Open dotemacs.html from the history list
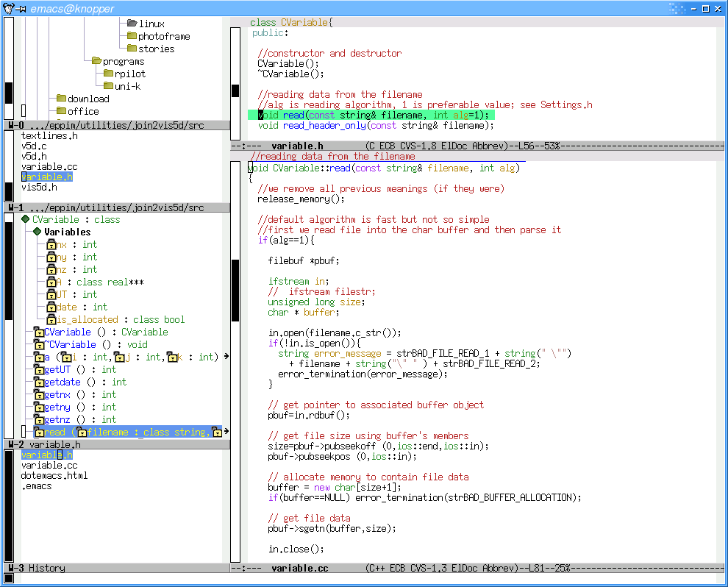Viewport: 728px width, 587px height. click(54, 476)
